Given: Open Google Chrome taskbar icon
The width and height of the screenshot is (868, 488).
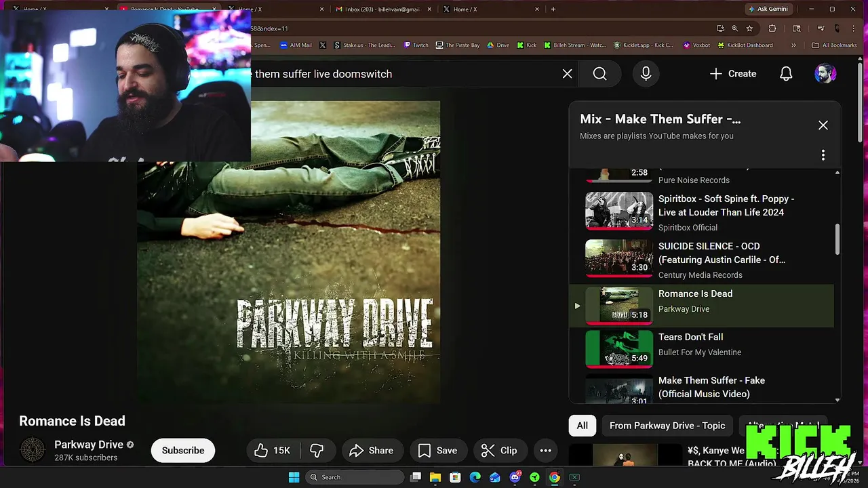Looking at the screenshot, I should tap(555, 477).
